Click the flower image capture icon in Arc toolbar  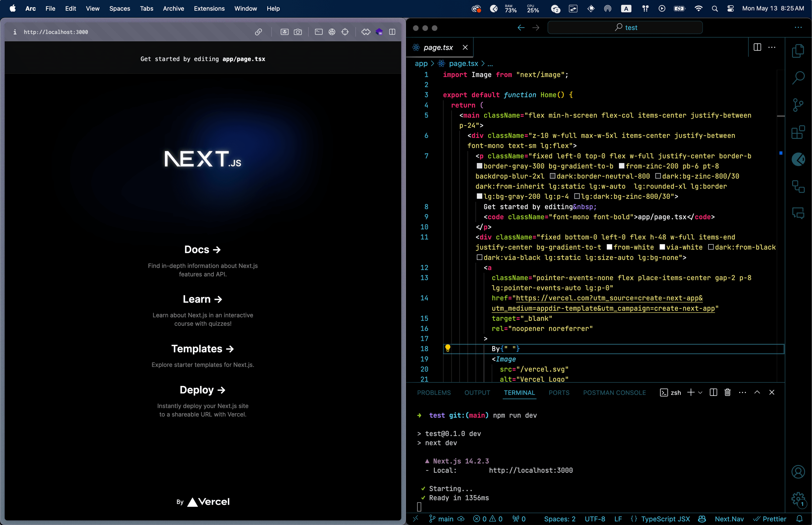[284, 32]
